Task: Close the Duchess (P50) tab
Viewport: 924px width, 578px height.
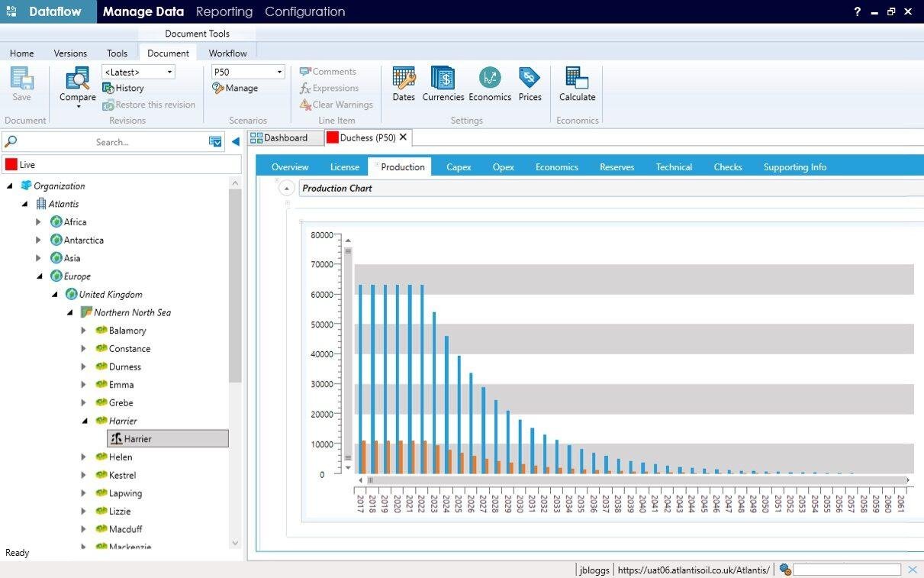Action: 404,137
